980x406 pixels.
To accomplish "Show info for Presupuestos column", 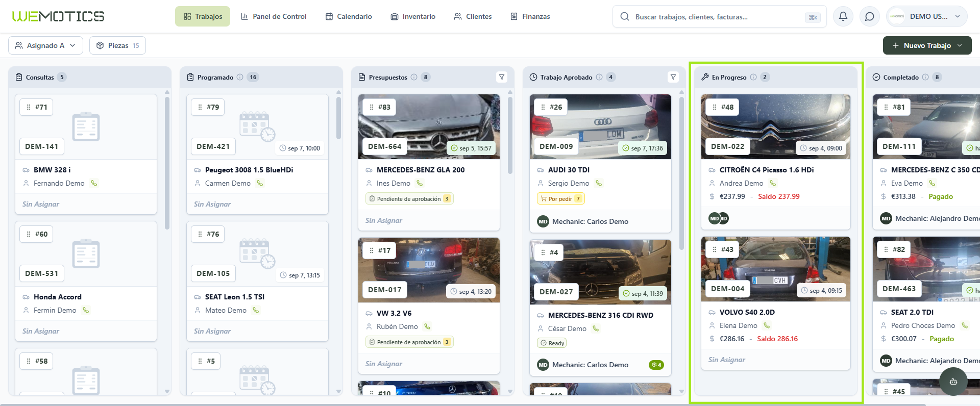I will coord(414,77).
